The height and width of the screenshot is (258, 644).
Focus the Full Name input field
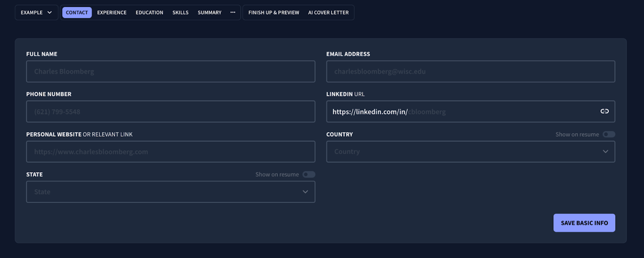click(171, 71)
